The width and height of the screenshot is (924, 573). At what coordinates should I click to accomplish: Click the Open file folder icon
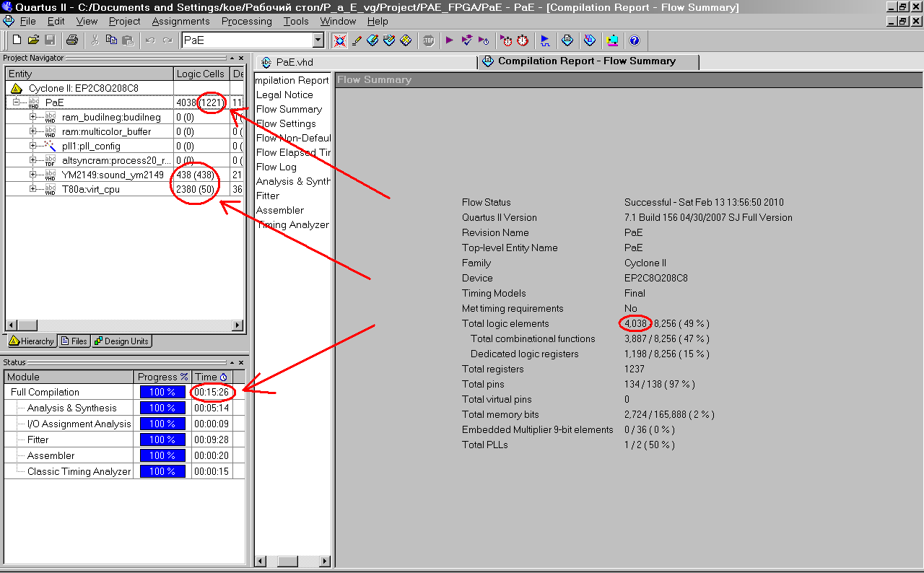33,40
